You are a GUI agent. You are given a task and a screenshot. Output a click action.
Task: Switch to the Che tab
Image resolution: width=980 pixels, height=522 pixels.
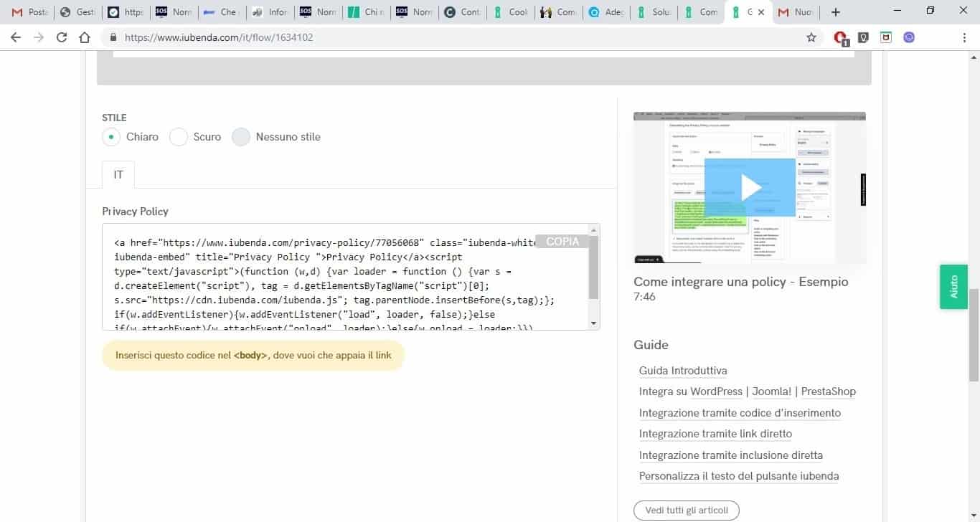click(x=221, y=12)
